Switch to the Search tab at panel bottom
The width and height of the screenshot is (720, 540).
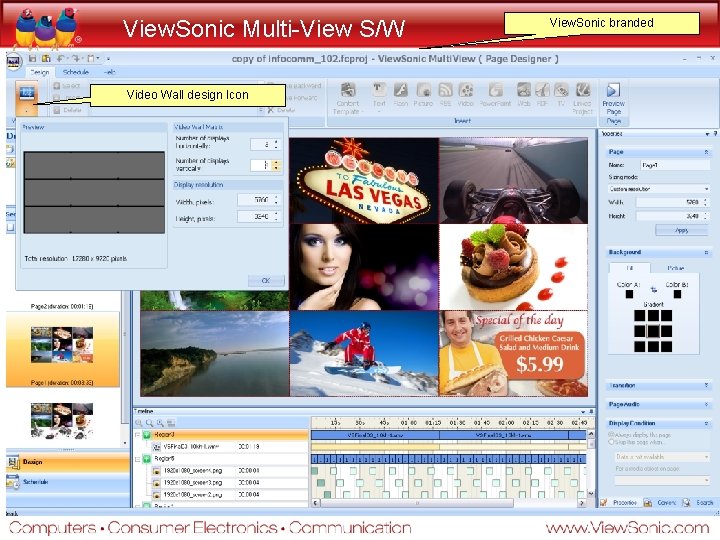[x=699, y=503]
